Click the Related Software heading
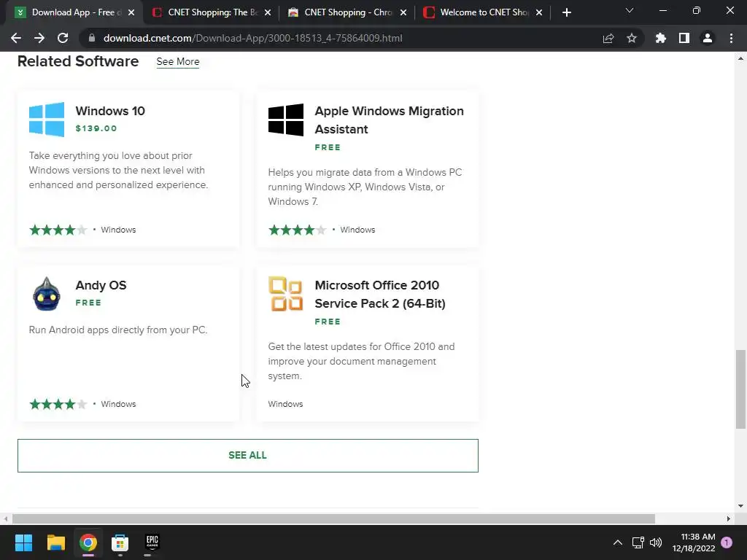The image size is (747, 560). coord(78,61)
